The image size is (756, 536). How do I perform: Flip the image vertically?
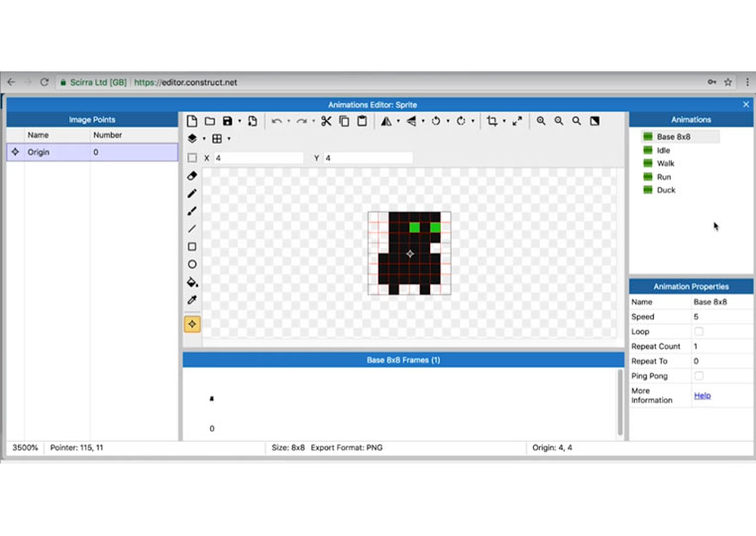click(411, 121)
